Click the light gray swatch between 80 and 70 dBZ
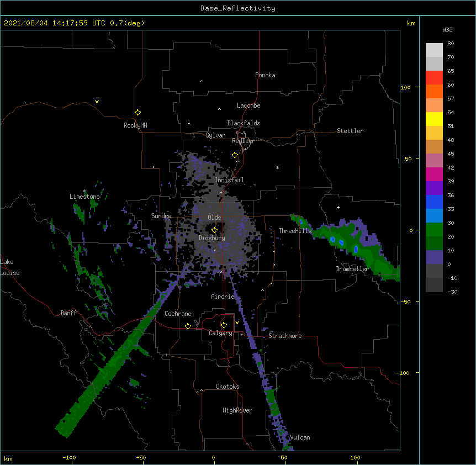The width and height of the screenshot is (476, 465). [x=434, y=50]
